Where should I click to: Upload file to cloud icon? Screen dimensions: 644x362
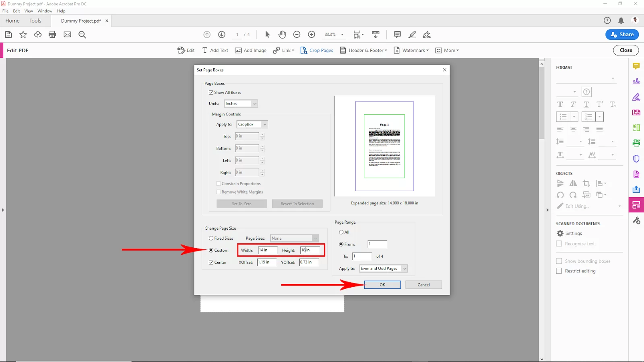(38, 35)
